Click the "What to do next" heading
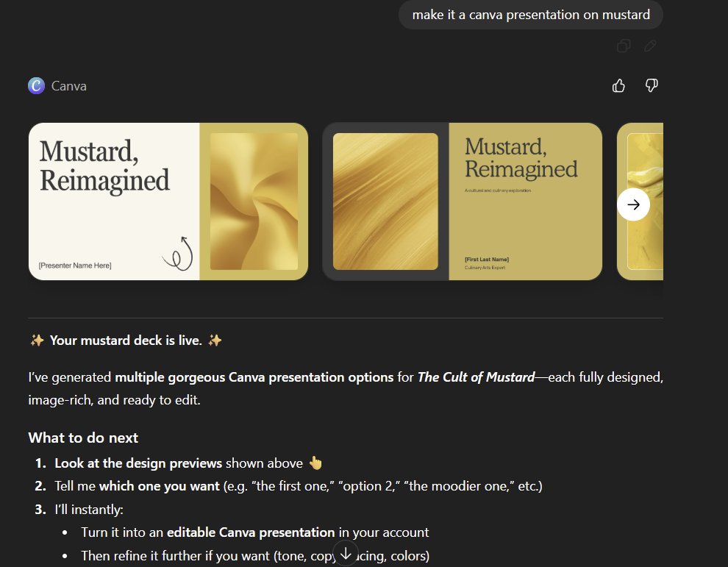 (83, 438)
